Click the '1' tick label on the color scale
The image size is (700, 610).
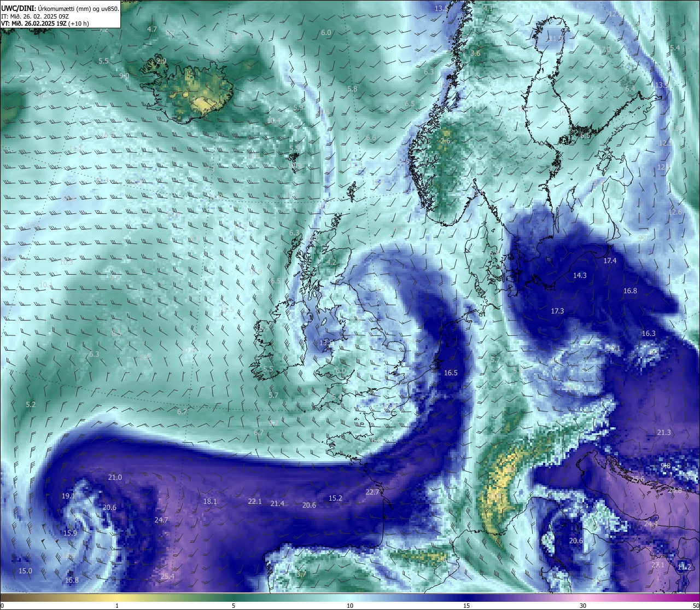[x=117, y=606]
